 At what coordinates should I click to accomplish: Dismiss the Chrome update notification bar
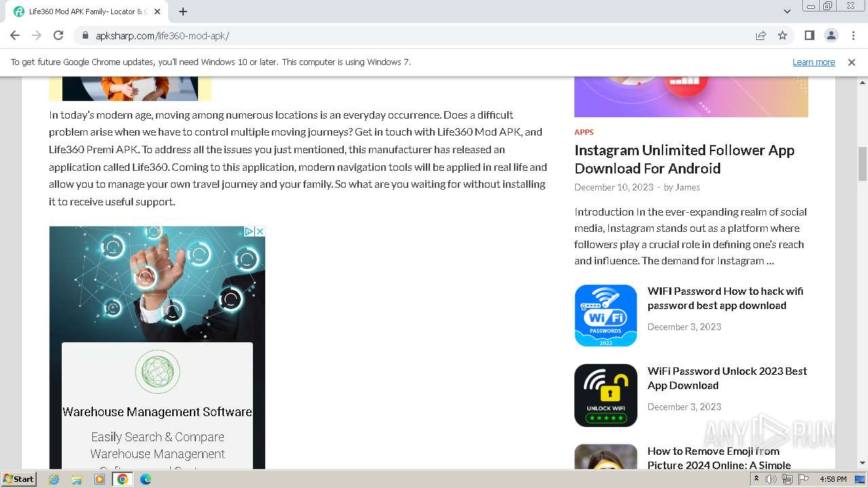click(852, 62)
